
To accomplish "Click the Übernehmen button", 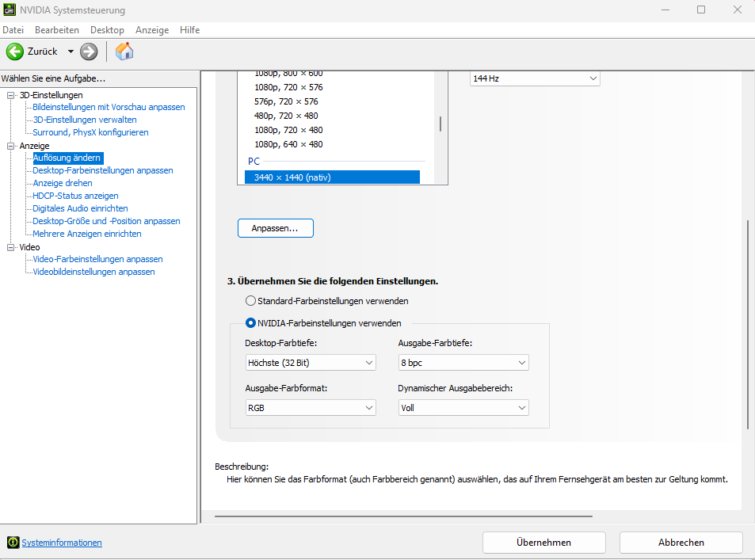I will (x=544, y=543).
